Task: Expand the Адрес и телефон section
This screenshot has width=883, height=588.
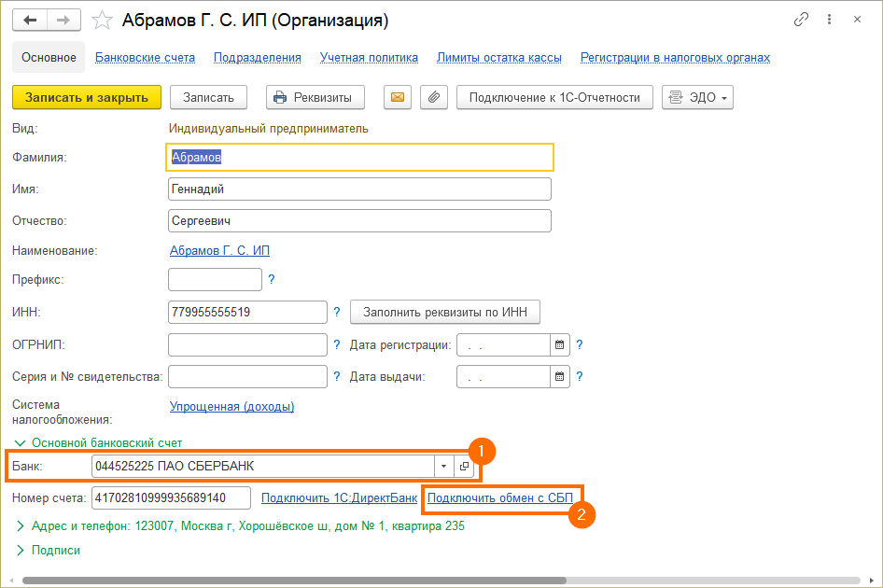Action: [21, 525]
